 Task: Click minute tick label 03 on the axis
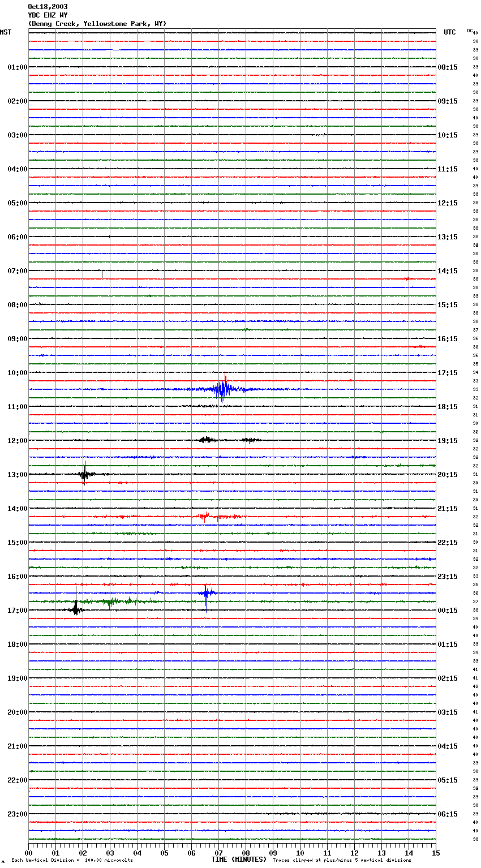tap(110, 853)
